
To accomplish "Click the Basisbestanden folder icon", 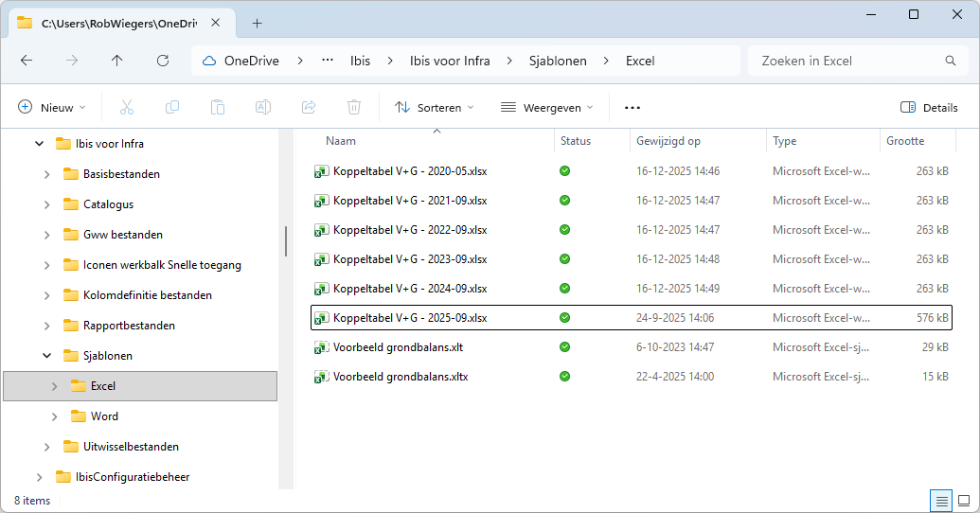I will (71, 174).
